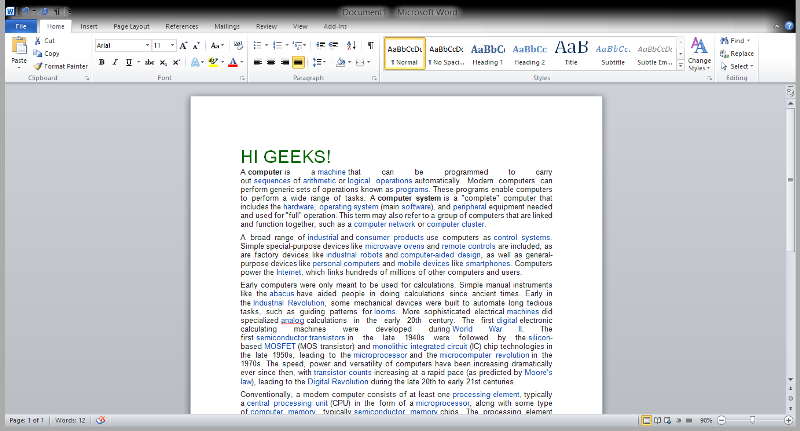800x431 pixels.
Task: Expand numbering list dropdown
Action: (x=287, y=45)
